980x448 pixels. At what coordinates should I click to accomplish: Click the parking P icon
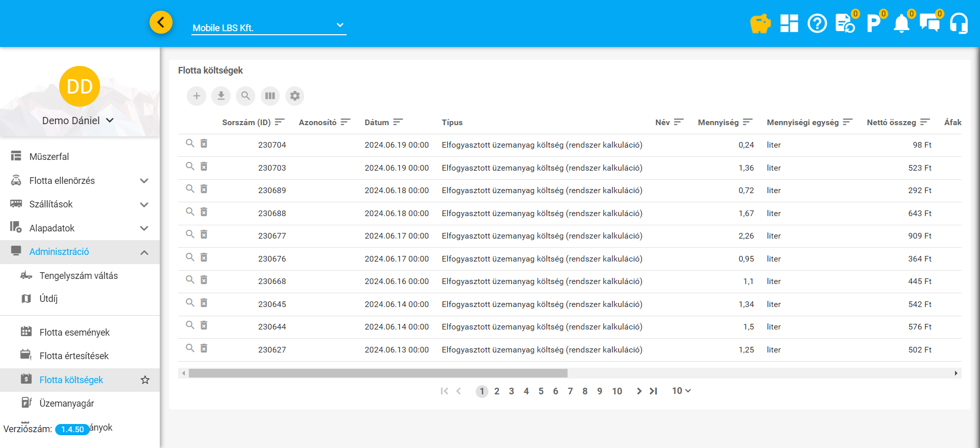[x=873, y=23]
